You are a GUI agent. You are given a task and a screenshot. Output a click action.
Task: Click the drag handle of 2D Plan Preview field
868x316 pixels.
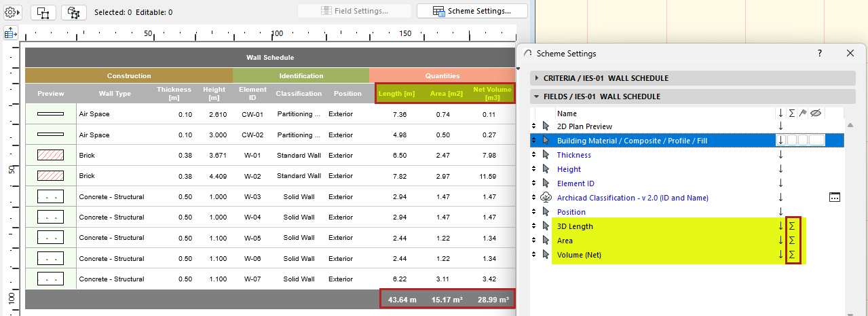[x=534, y=126]
